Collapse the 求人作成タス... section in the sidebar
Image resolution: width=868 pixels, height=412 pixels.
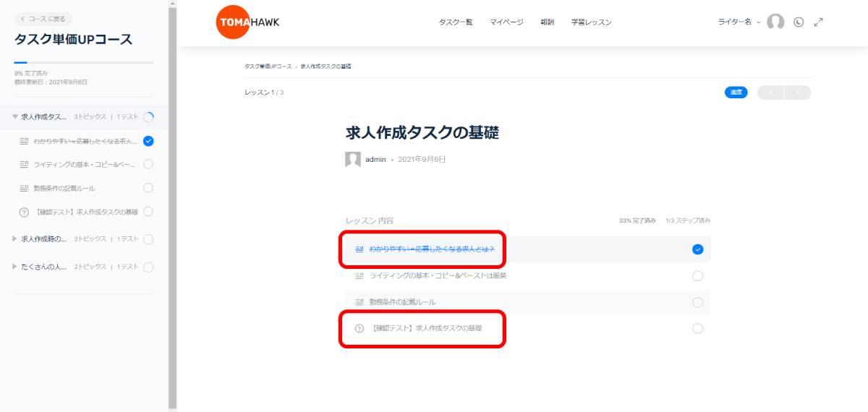tap(15, 116)
